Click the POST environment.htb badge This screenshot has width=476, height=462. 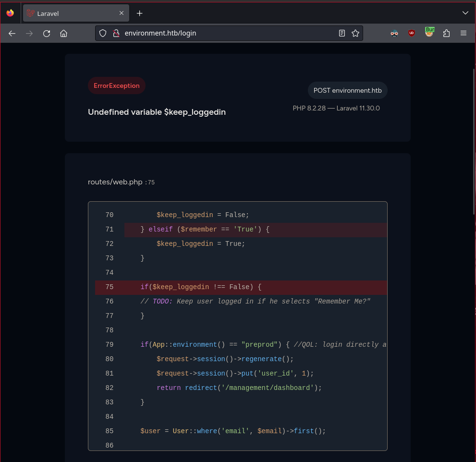(348, 90)
